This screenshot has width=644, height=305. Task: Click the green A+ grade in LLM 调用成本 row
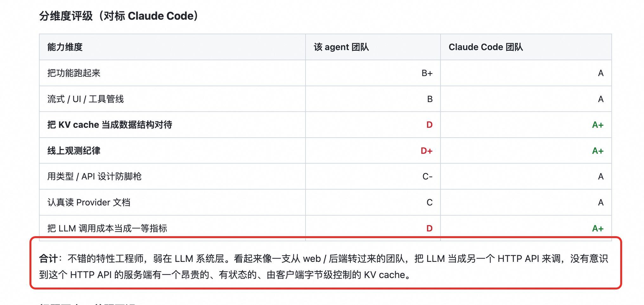pyautogui.click(x=598, y=229)
